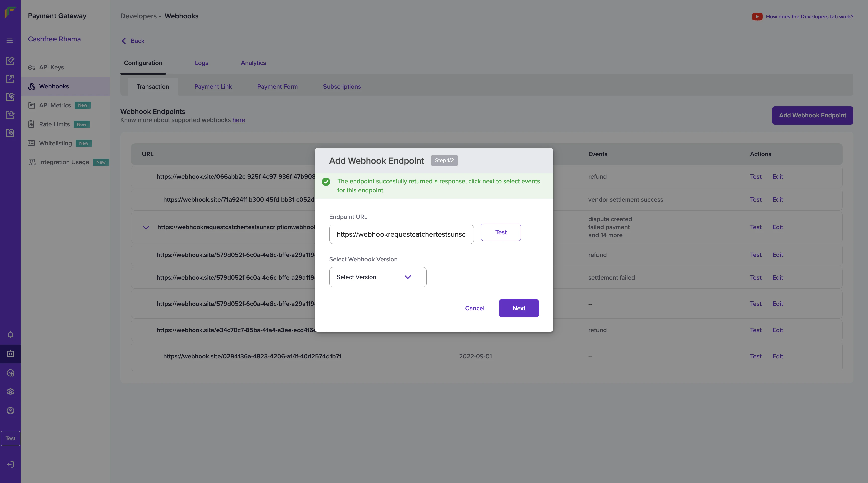The image size is (868, 483).
Task: Switch to the Logs tab
Action: tap(201, 63)
